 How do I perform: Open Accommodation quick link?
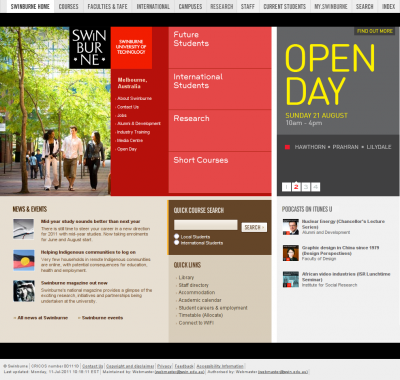pos(197,292)
